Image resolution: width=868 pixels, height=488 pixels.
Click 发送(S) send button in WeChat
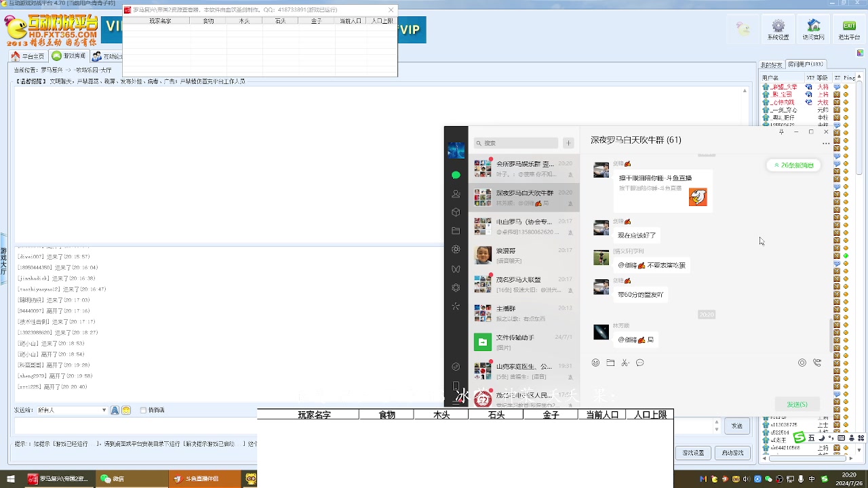[797, 404]
